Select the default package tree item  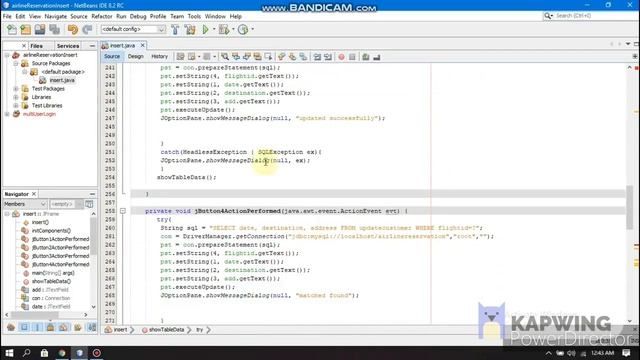(x=63, y=72)
